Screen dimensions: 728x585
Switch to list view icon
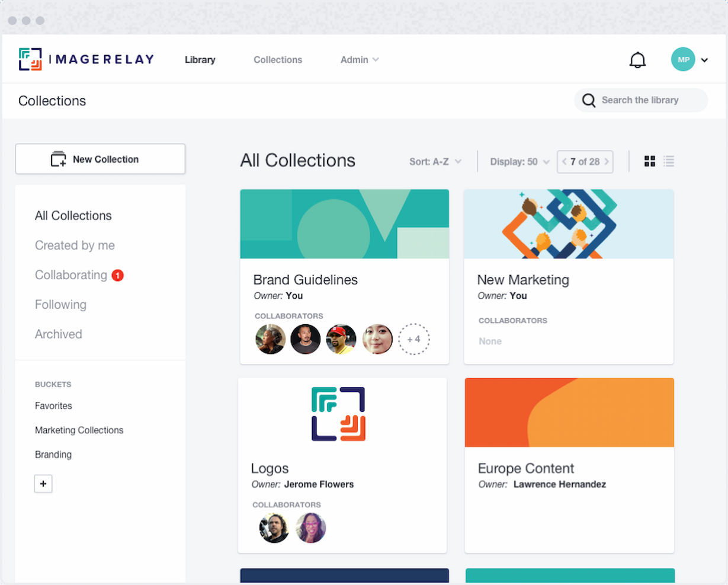pos(669,161)
